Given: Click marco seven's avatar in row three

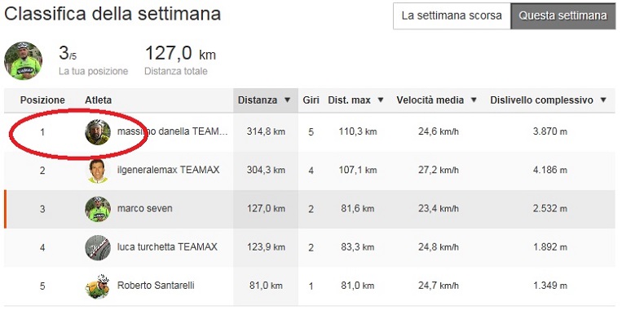Looking at the screenshot, I should pyautogui.click(x=98, y=209).
